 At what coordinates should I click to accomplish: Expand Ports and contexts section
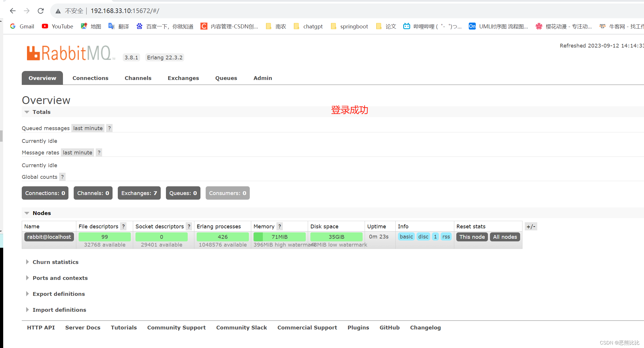pyautogui.click(x=57, y=278)
